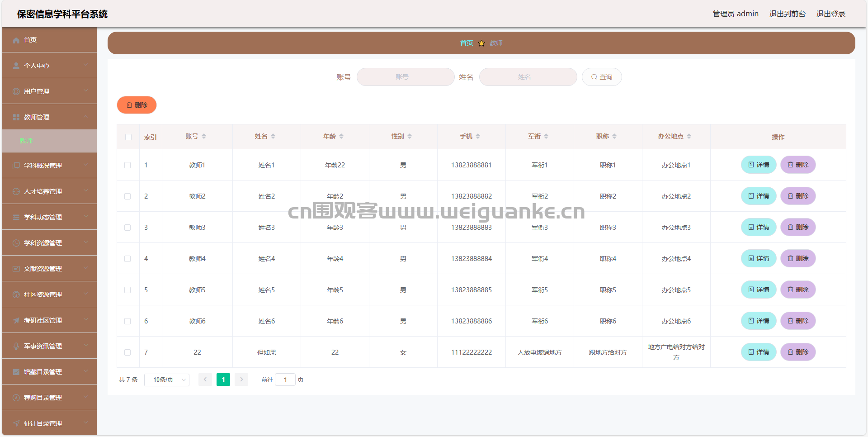The width and height of the screenshot is (868, 437).
Task: Click the 姓名 search input field
Action: [528, 77]
